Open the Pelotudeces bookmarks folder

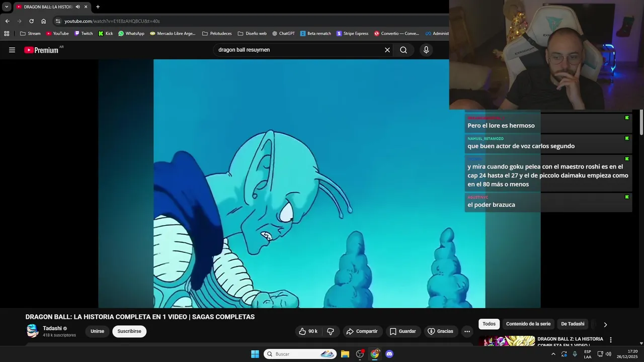tap(217, 34)
